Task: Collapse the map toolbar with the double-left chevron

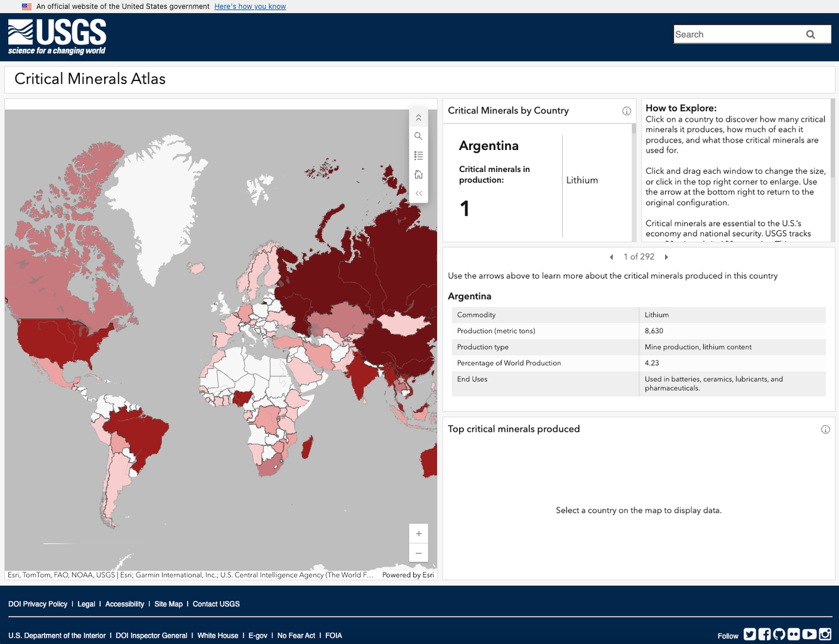Action: 418,193
